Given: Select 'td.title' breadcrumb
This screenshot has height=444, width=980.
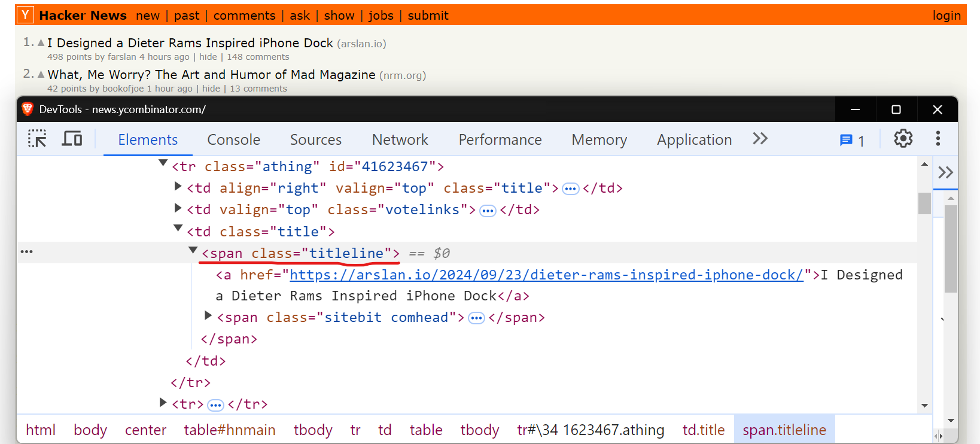Looking at the screenshot, I should coord(704,430).
